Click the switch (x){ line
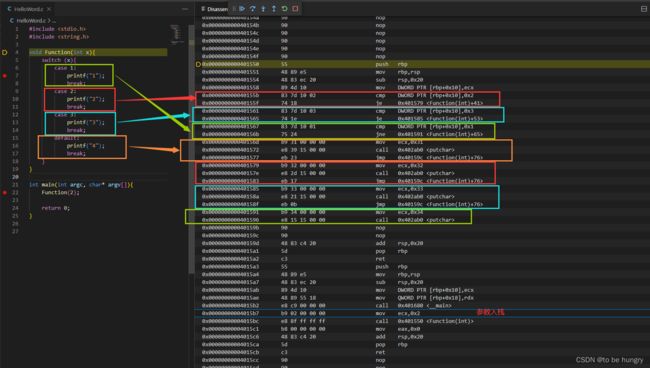This screenshot has width=650, height=368. 58,60
